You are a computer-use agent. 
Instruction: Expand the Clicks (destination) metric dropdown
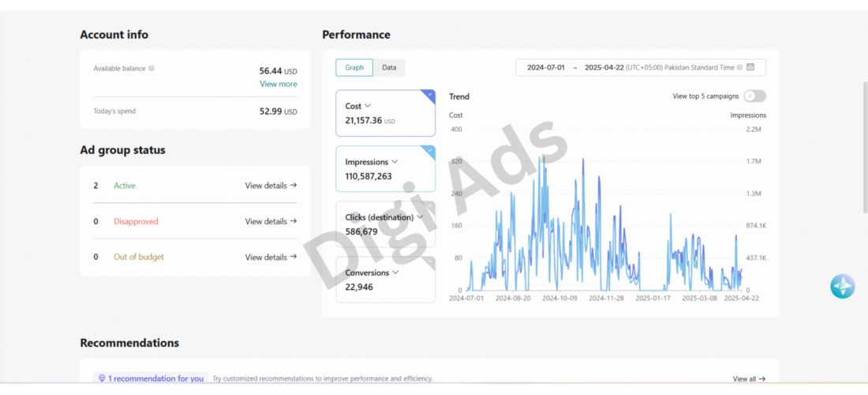420,217
